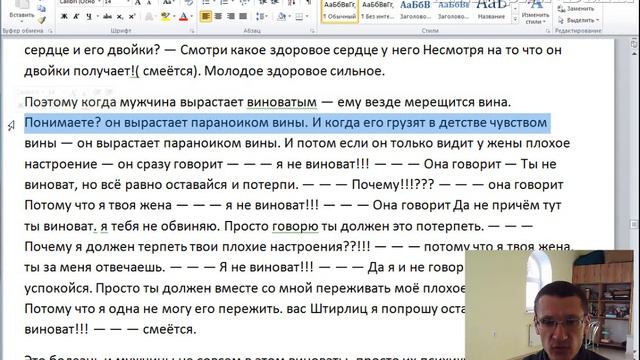This screenshot has width=640, height=360.
Task: Open Шрифт dialog launcher
Action: (192, 31)
